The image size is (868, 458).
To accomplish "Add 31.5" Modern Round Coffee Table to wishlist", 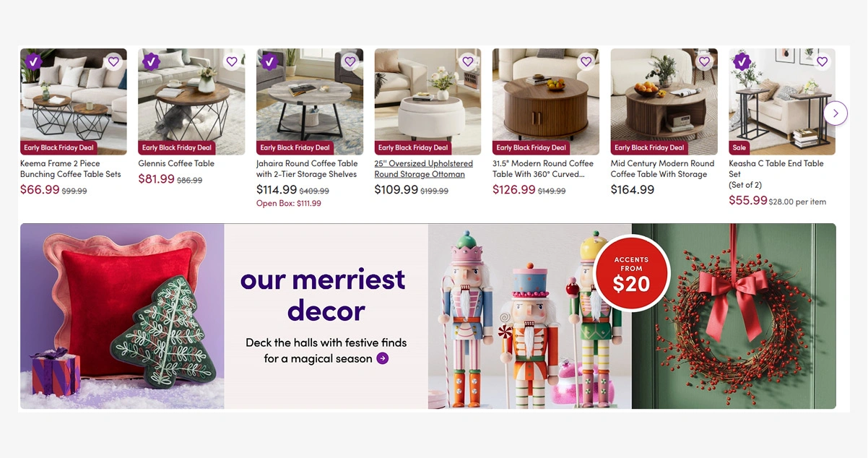I will [x=586, y=62].
